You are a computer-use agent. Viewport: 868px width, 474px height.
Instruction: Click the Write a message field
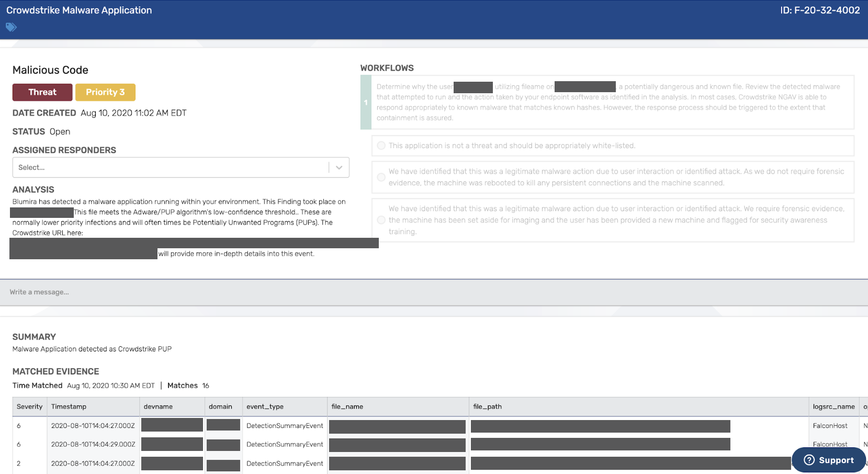pyautogui.click(x=434, y=292)
